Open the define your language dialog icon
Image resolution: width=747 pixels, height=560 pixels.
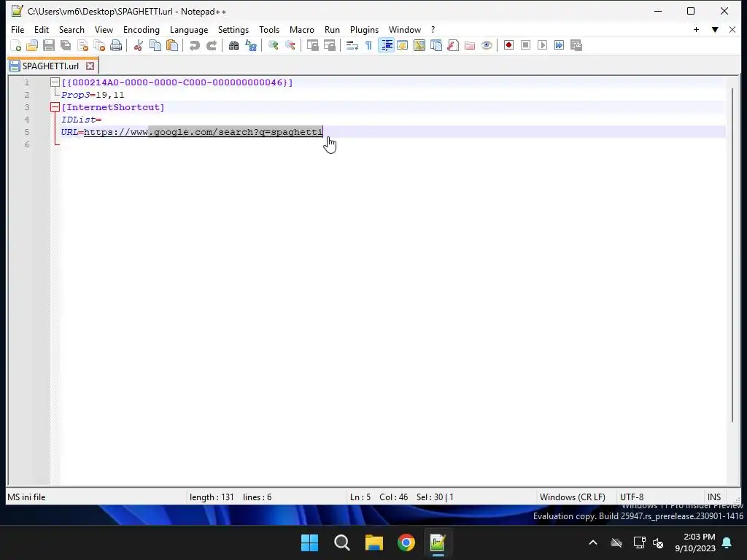[403, 45]
